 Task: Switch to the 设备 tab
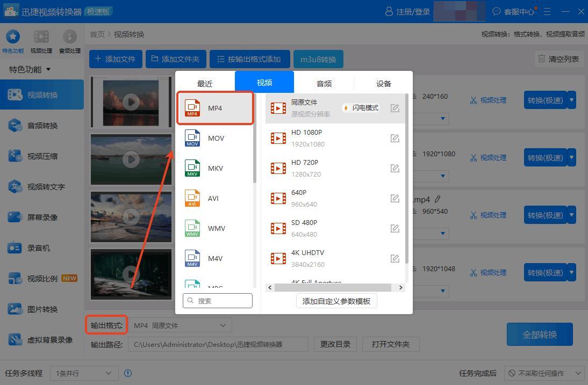(383, 84)
